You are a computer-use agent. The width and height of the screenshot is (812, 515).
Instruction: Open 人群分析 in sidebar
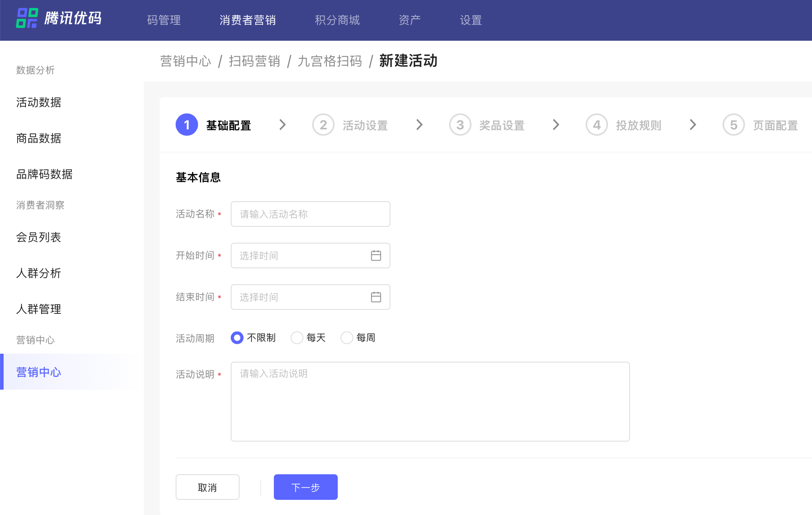pyautogui.click(x=39, y=273)
